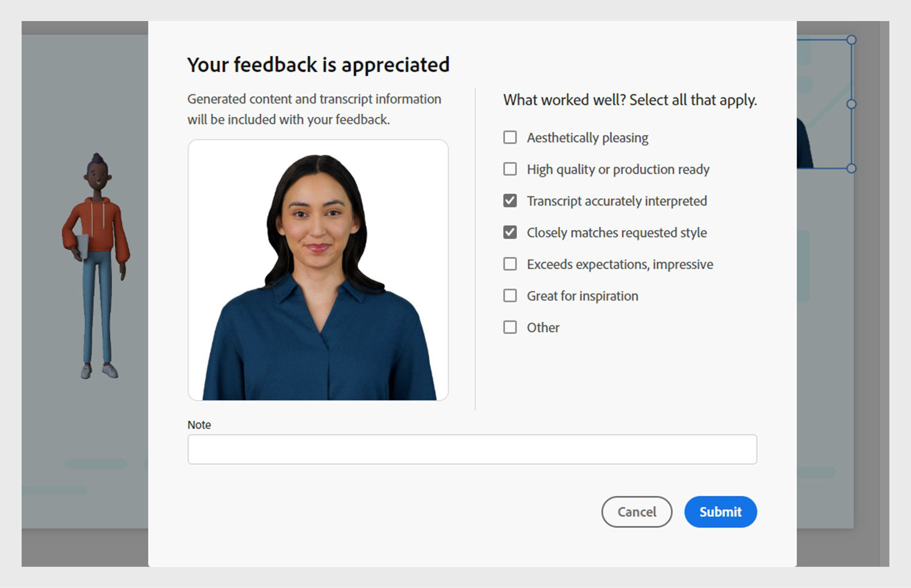The width and height of the screenshot is (911, 588).
Task: Click the selected element in the top-right corner
Action: (x=826, y=102)
